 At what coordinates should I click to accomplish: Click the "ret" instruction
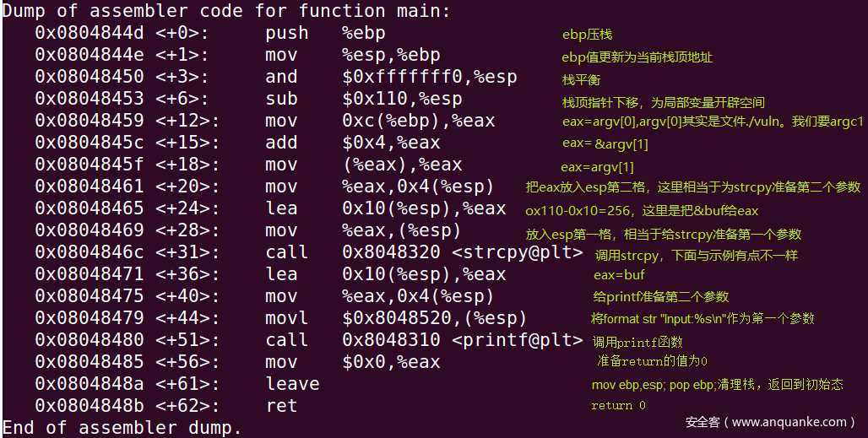(281, 406)
